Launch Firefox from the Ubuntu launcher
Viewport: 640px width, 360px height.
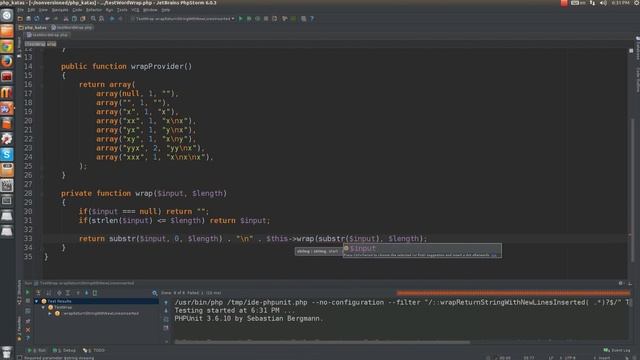point(7,62)
